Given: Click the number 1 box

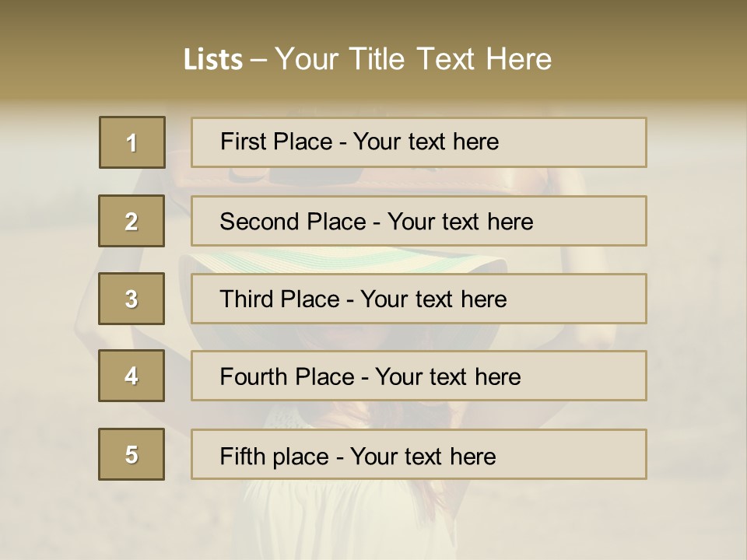Looking at the screenshot, I should pos(132,142).
